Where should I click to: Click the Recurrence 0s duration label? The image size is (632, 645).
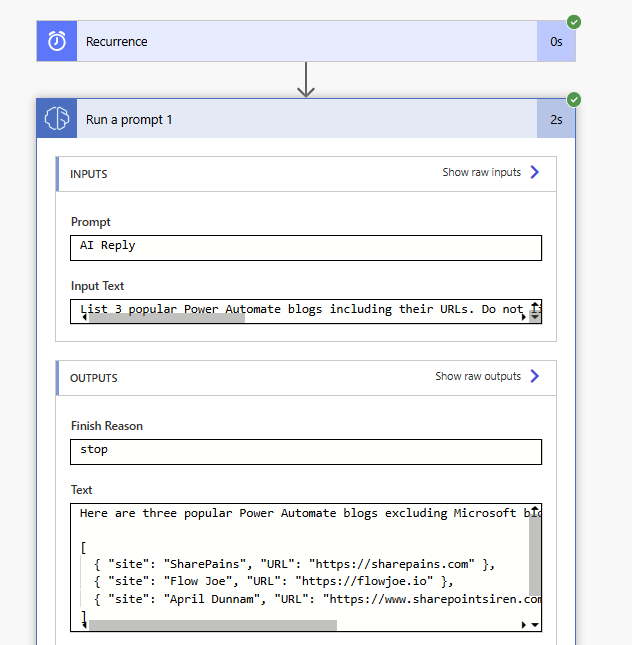pos(556,42)
